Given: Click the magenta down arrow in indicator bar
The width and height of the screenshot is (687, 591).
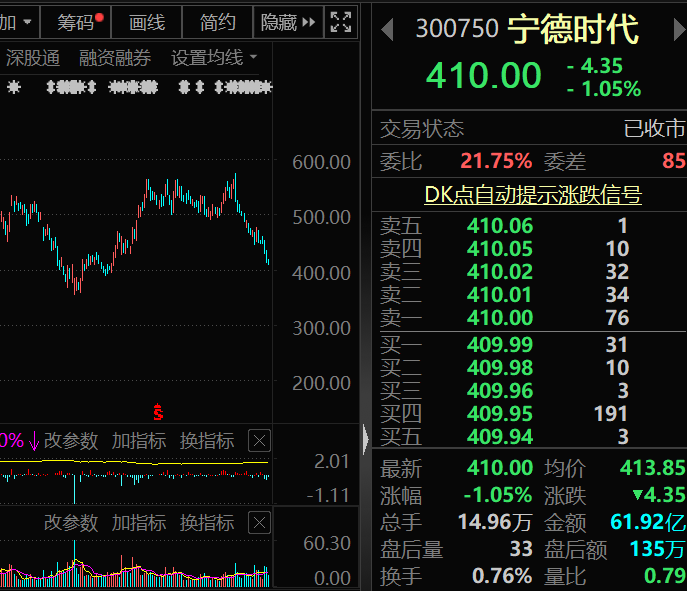Looking at the screenshot, I should pyautogui.click(x=34, y=441).
